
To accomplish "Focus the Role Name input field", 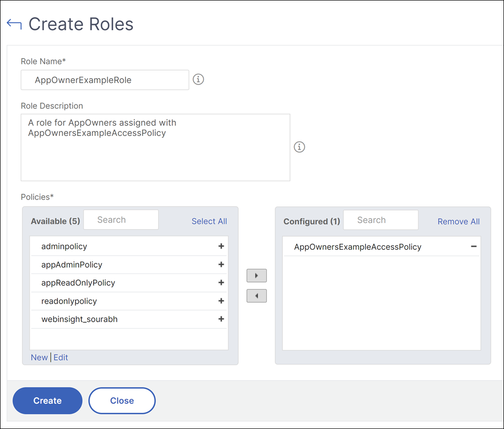I will tap(105, 80).
